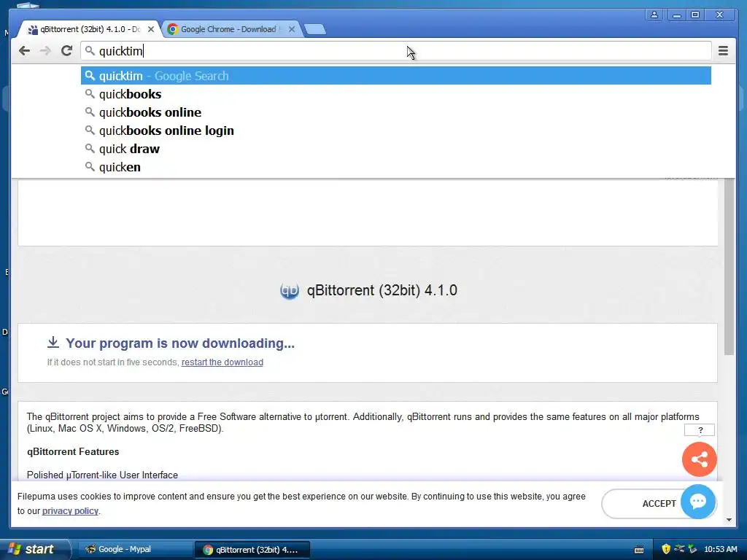Choose the 'quickbooks' suggestion
The width and height of the screenshot is (747, 560).
(396, 94)
